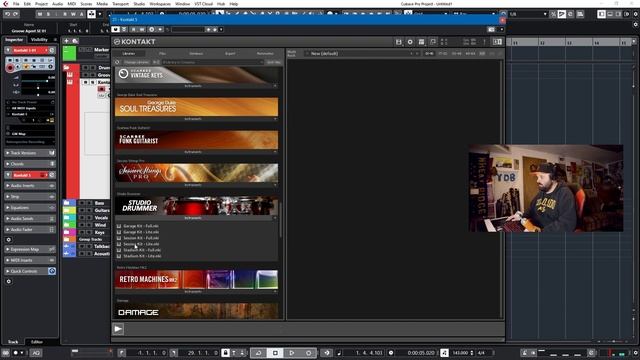Click the plugin power bypass button
Image resolution: width=640 pixels, height=360 pixels.
tap(116, 29)
